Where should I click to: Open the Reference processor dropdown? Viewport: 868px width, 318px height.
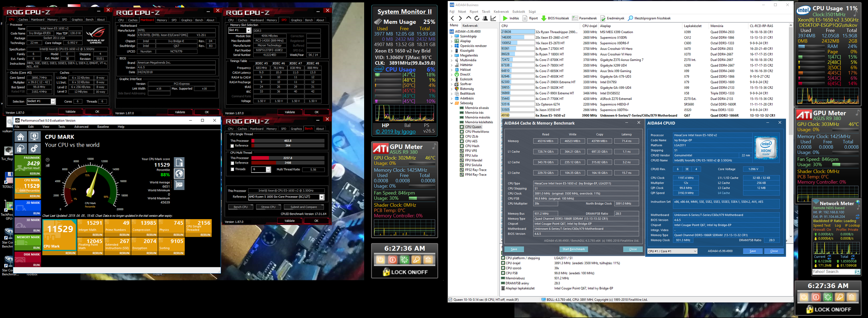pyautogui.click(x=322, y=197)
